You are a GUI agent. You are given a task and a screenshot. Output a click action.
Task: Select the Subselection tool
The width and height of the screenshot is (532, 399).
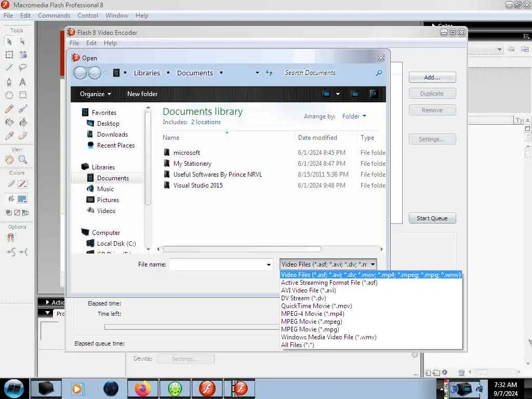click(23, 42)
